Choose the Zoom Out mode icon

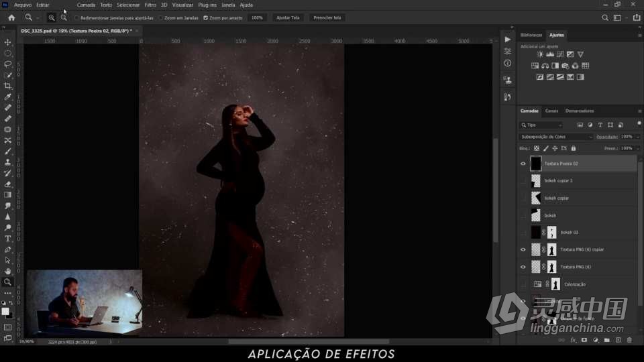pyautogui.click(x=64, y=17)
